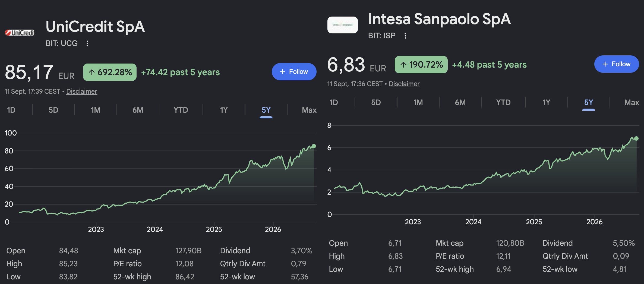Switch Intesa chart to 1Y
The height and width of the screenshot is (284, 644).
546,102
